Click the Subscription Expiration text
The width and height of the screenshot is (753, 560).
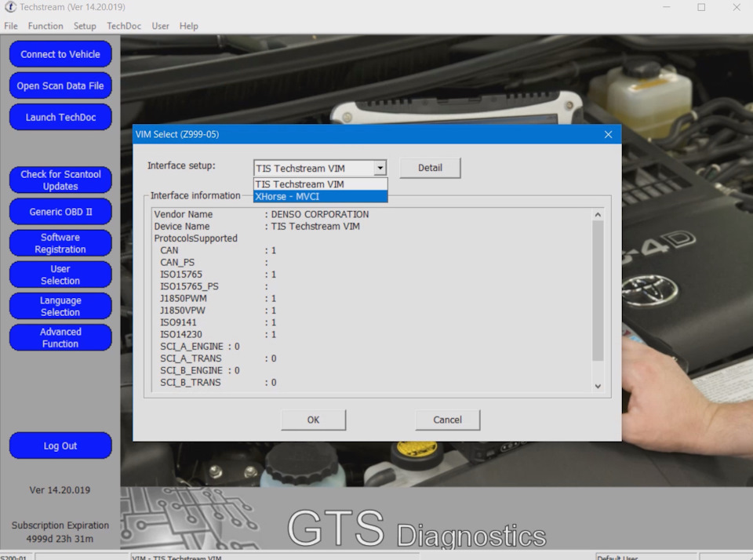60,525
